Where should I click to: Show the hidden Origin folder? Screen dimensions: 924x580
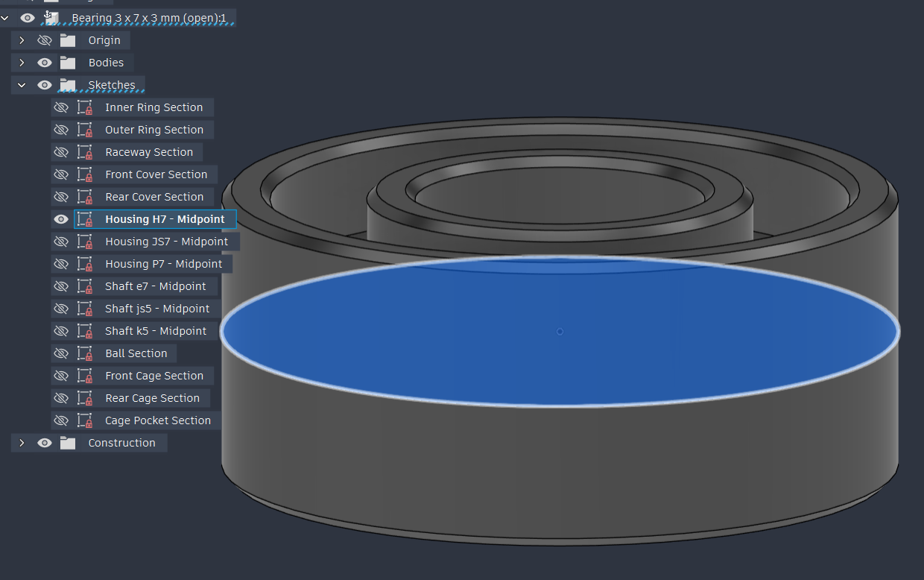[45, 40]
